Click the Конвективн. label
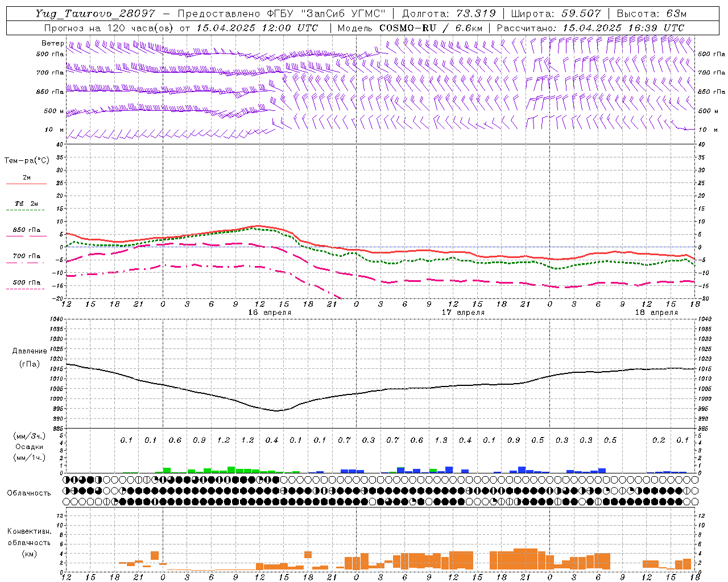This screenshot has width=728, height=582. (x=29, y=531)
